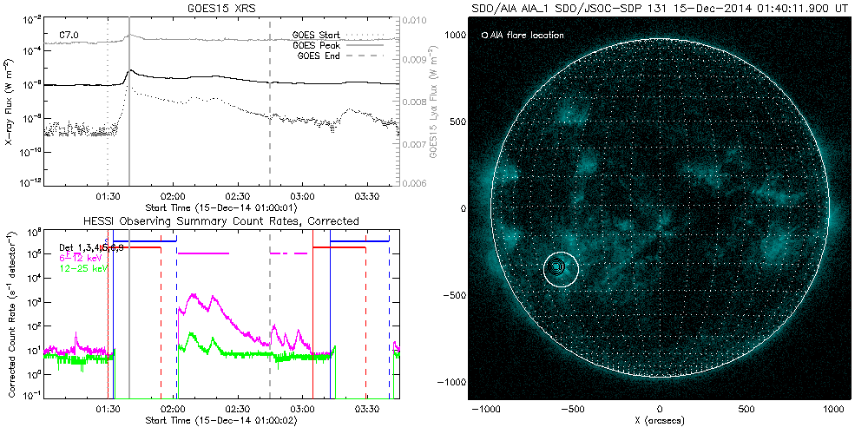Click the AIA flare location legend circle symbol
868x434 pixels.
tap(484, 36)
